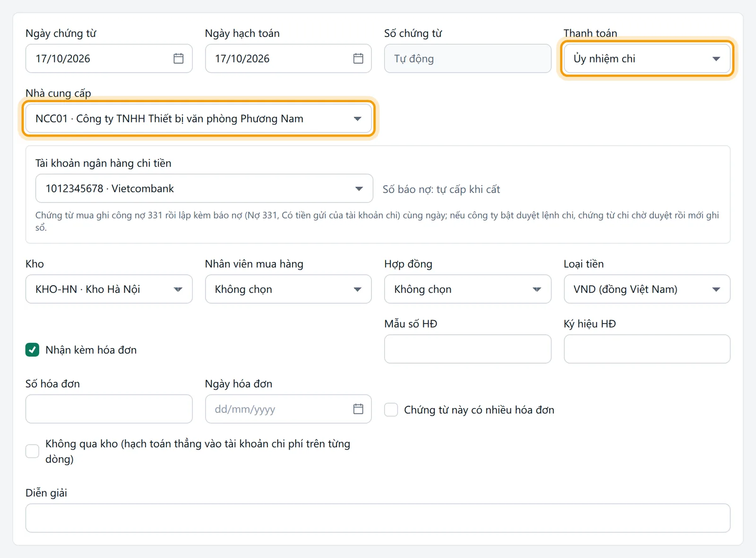
Task: Click the Số chứng từ Tự động field
Action: (x=468, y=59)
